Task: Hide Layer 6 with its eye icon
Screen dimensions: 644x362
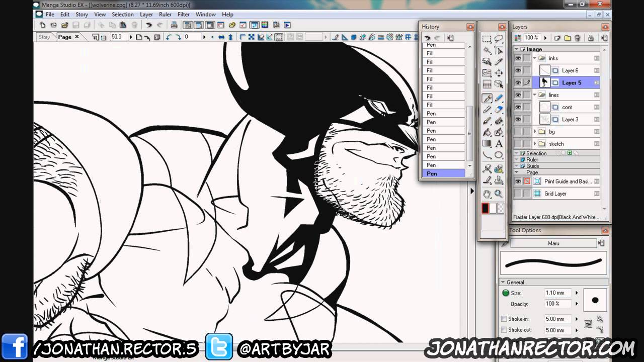Action: click(518, 70)
